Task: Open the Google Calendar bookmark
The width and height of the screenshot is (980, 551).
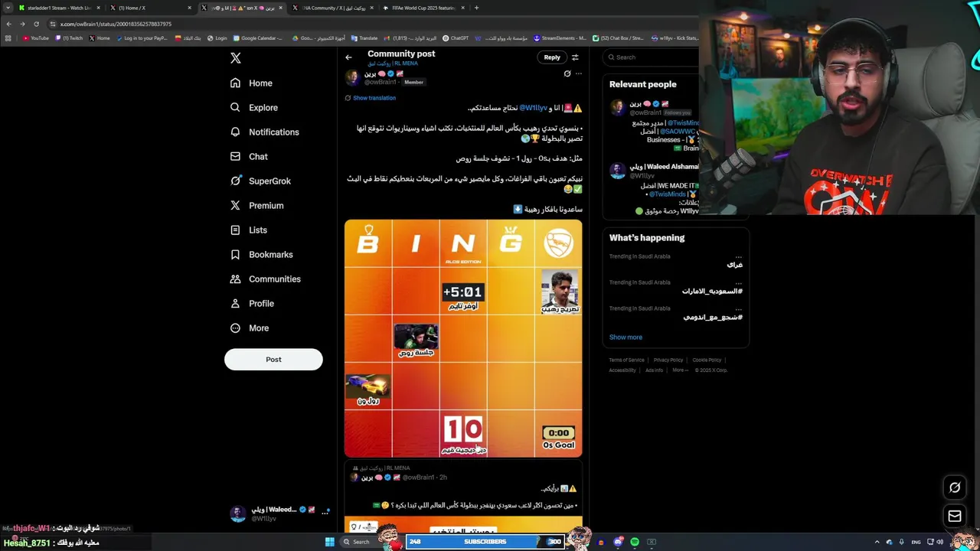Action: pos(258,37)
